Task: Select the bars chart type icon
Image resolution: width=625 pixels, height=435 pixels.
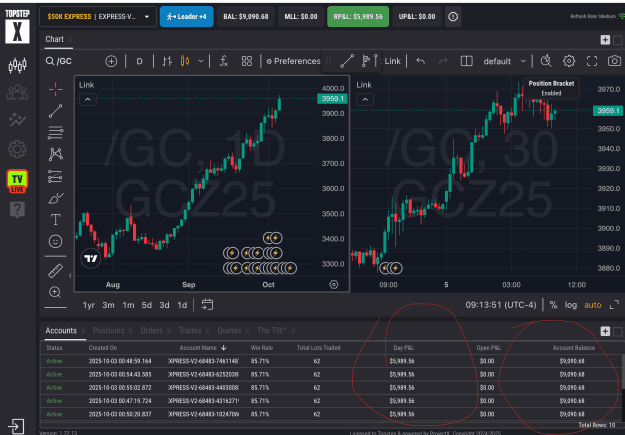Action: (167, 61)
